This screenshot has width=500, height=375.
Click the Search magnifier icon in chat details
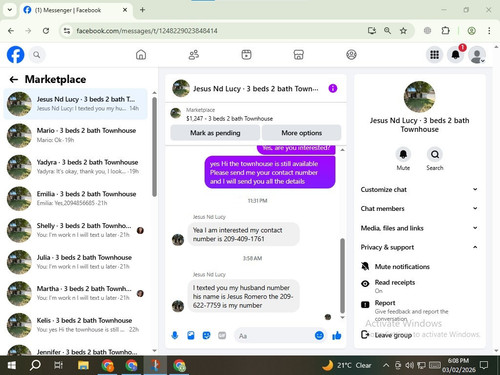click(x=435, y=154)
